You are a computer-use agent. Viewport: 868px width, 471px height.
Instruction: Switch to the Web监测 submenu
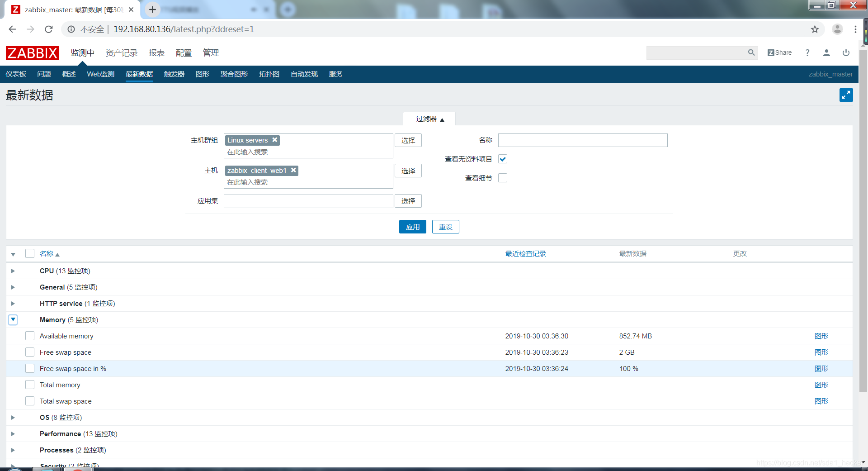point(100,74)
